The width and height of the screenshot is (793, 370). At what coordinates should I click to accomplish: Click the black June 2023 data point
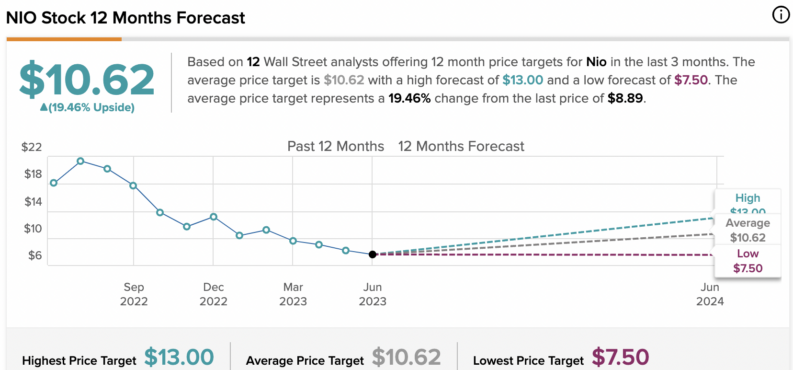(x=372, y=254)
